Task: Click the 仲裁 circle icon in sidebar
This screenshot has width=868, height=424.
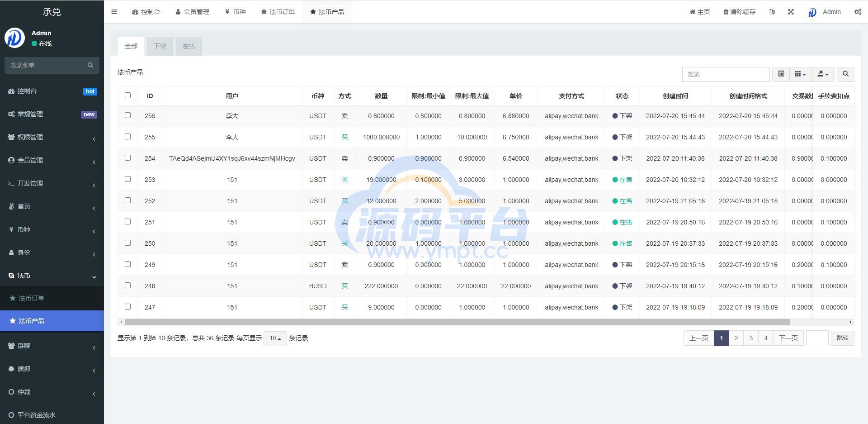Action: pos(11,392)
